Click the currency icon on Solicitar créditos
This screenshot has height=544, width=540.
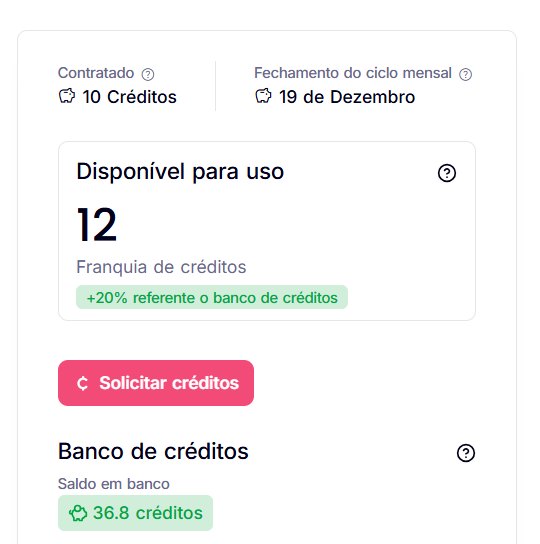point(83,383)
